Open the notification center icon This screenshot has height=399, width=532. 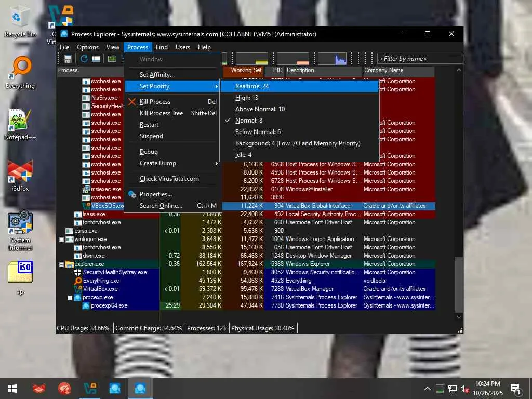click(515, 389)
